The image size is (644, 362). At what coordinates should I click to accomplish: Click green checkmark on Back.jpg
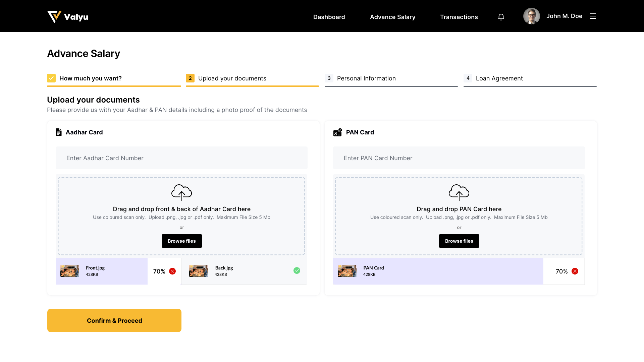pos(297,270)
